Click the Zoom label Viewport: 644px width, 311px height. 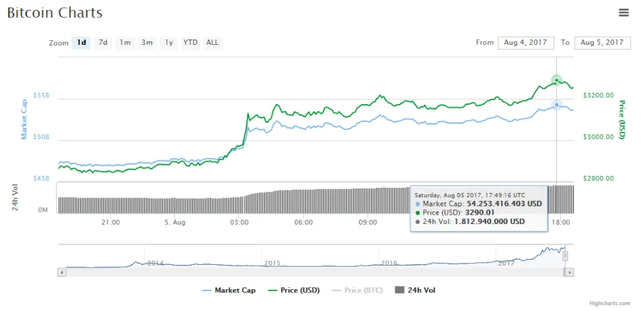coord(59,43)
